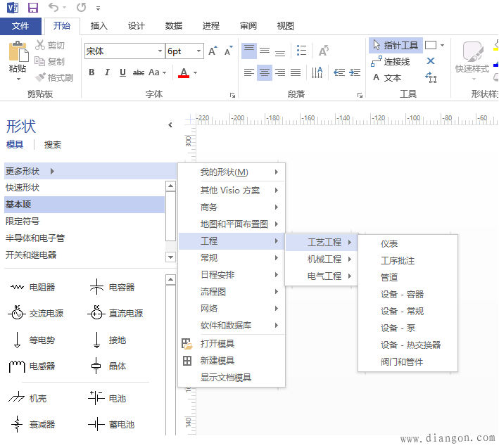
Task: Open Font dialog launcher
Action: click(x=233, y=95)
